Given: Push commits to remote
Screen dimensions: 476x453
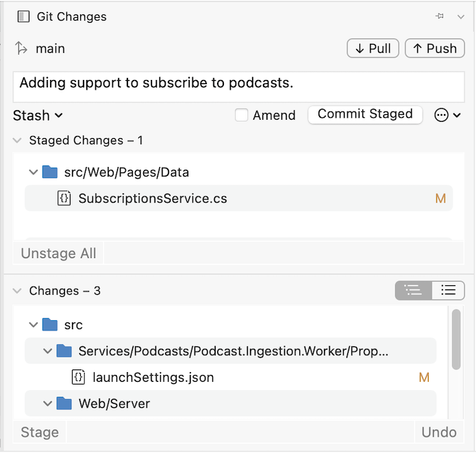Looking at the screenshot, I should [x=435, y=48].
